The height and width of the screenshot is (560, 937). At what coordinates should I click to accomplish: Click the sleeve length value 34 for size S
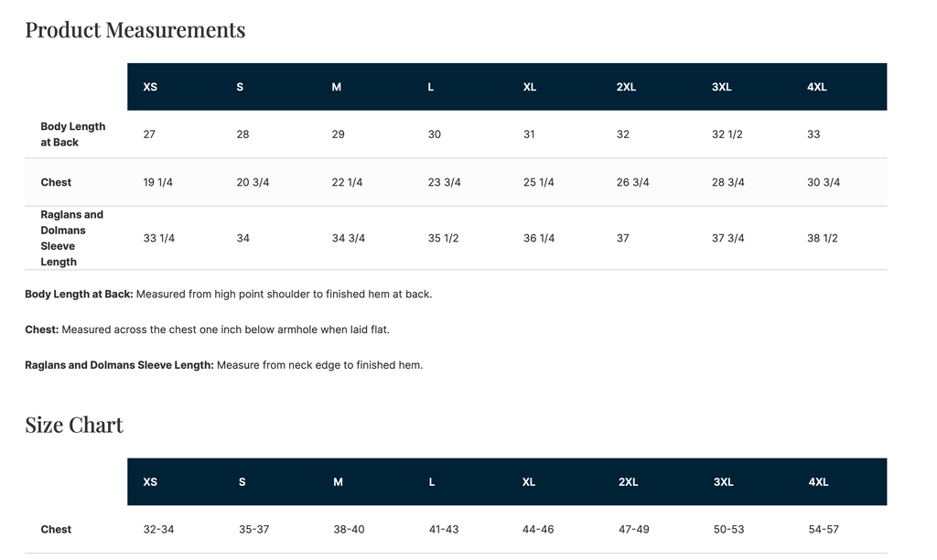click(x=242, y=239)
